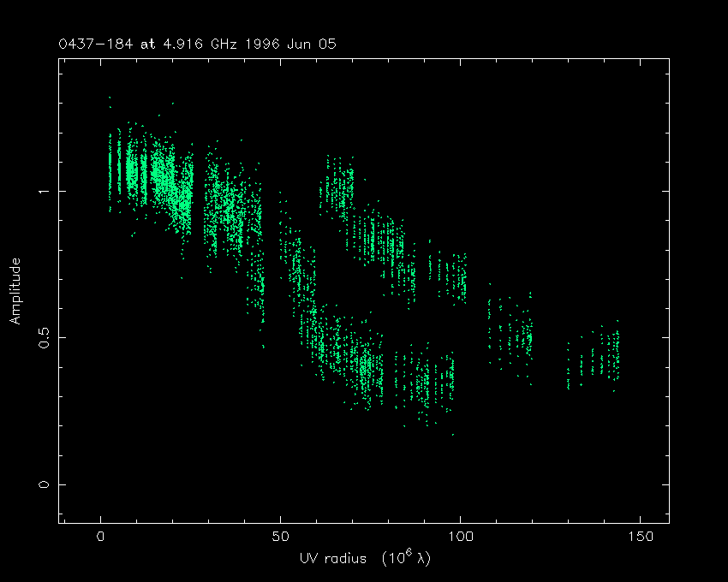Select the y-axis tick label 0.5
Screen dimensions: 728x582
click(x=44, y=337)
